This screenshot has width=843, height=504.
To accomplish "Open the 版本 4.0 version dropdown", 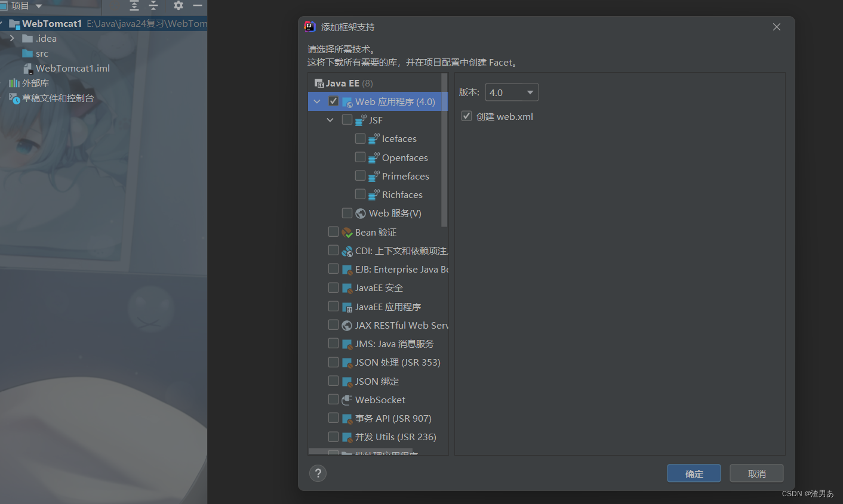I will tap(512, 92).
